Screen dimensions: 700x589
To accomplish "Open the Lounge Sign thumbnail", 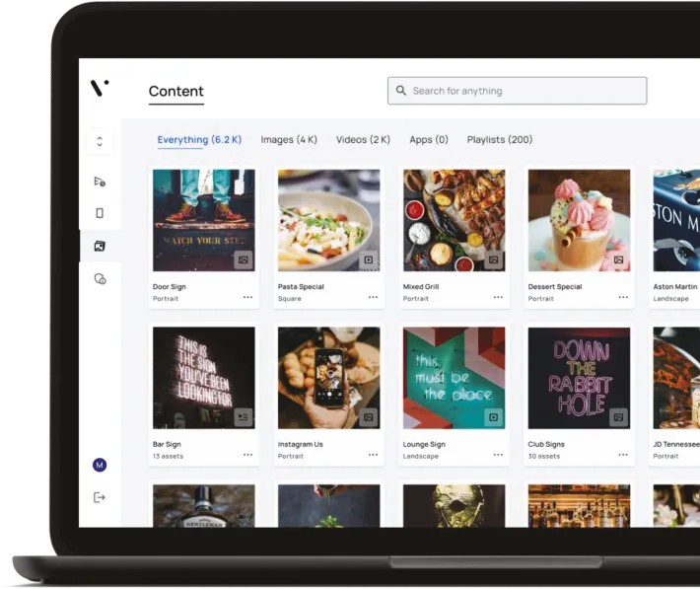I will (454, 378).
